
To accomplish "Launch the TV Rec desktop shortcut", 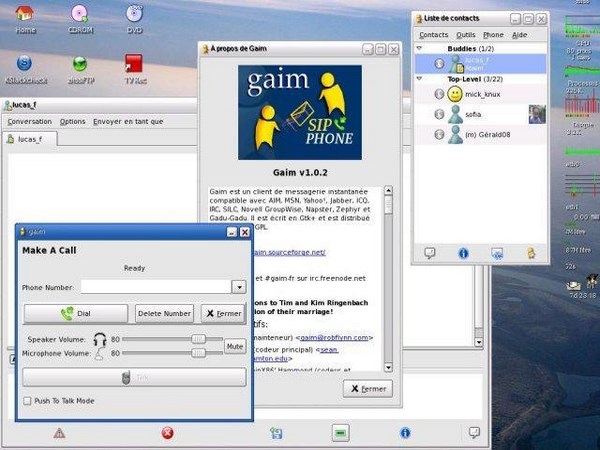I will pos(133,64).
